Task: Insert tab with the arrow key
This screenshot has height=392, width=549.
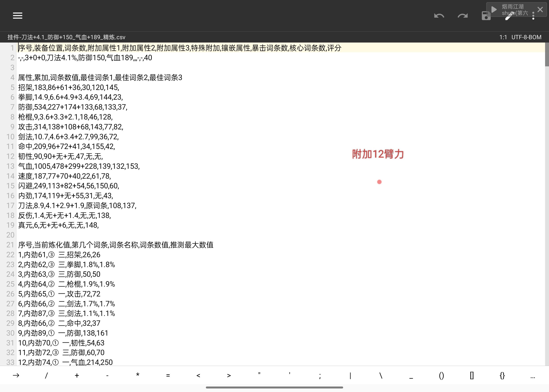Action: [16, 375]
